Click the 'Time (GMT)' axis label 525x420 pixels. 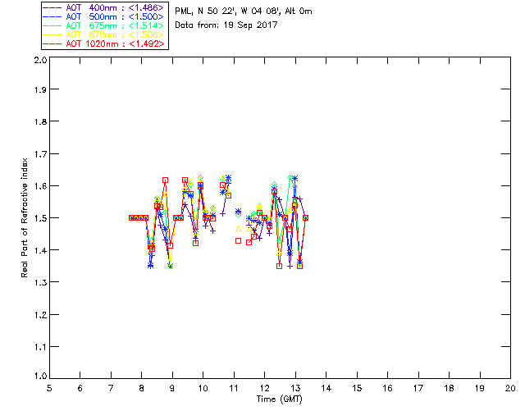coord(280,399)
